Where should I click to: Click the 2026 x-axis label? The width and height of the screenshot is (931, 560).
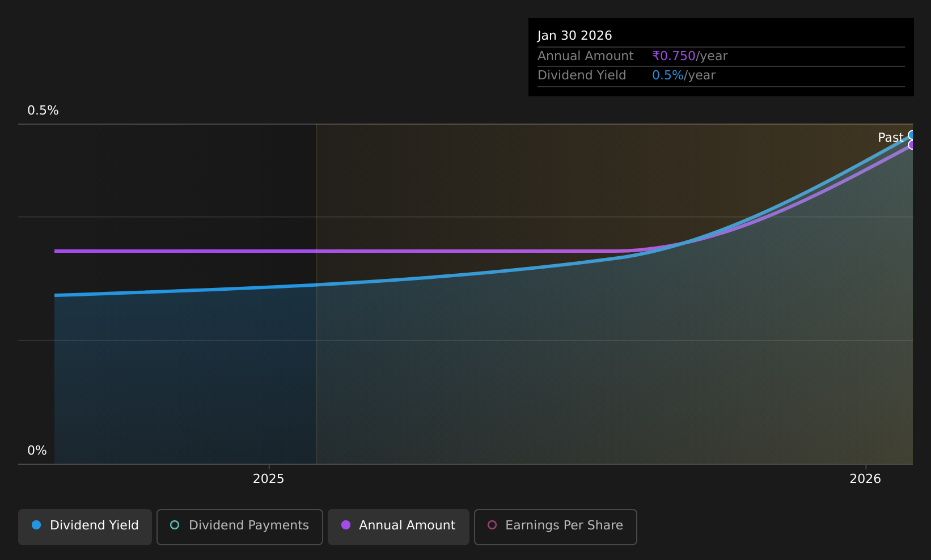coord(865,479)
